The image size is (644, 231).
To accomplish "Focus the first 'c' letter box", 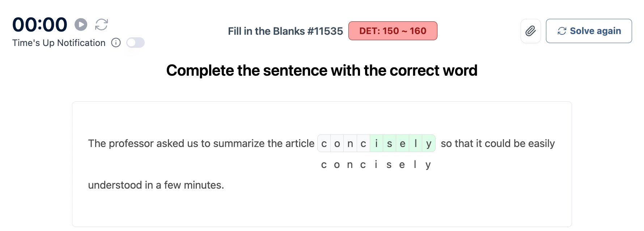I will pos(324,144).
